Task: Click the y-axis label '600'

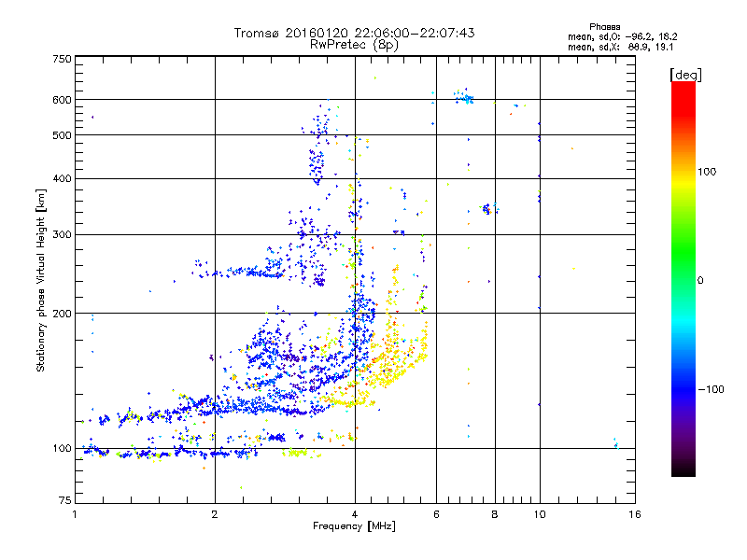Action: pos(62,100)
